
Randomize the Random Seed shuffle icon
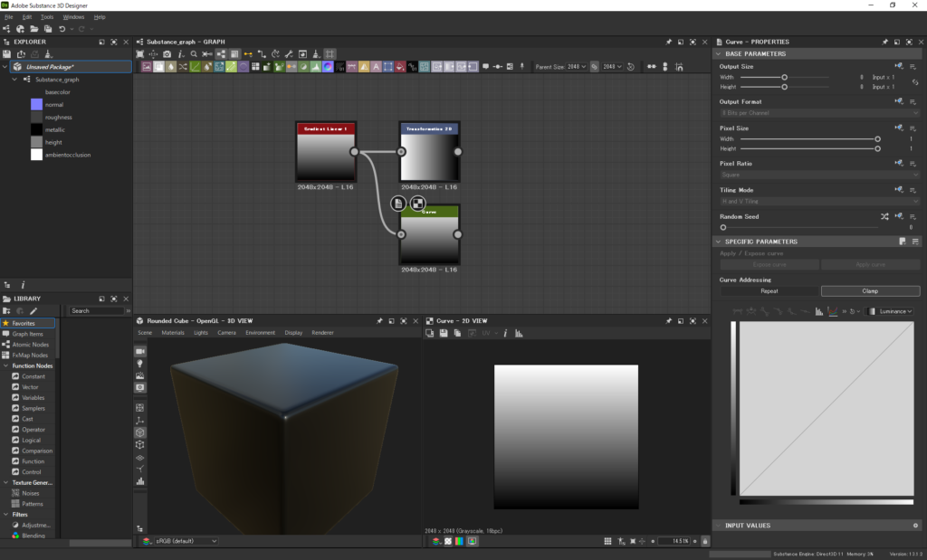[884, 217]
